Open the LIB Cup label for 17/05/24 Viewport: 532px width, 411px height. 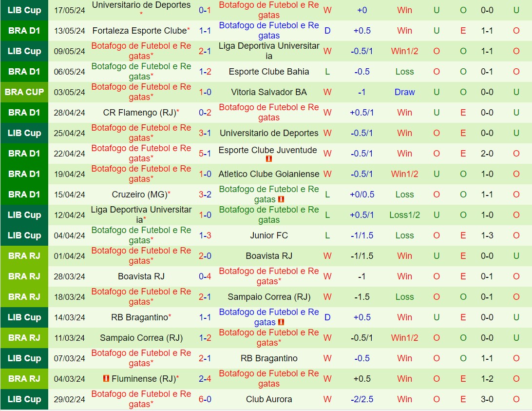24,10
